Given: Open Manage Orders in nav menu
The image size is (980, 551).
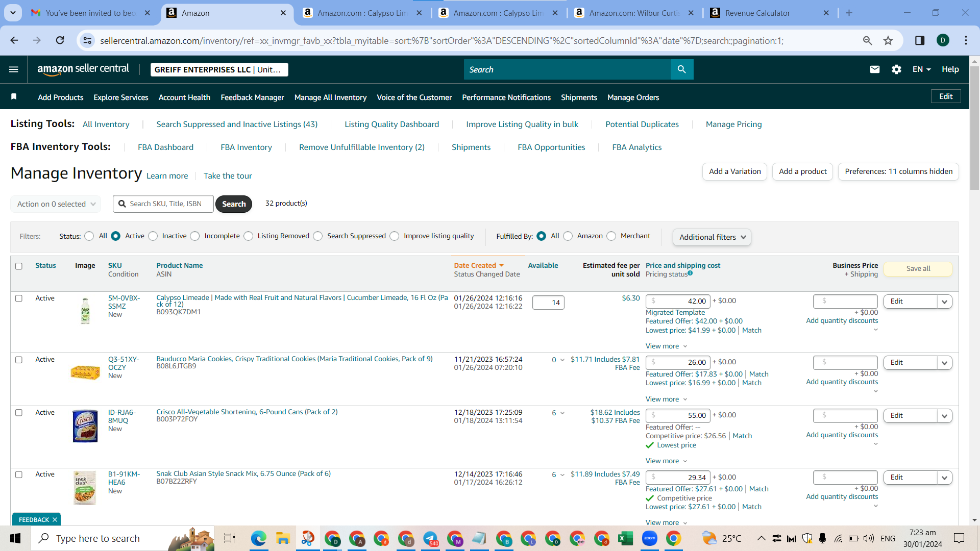Looking at the screenshot, I should [633, 97].
